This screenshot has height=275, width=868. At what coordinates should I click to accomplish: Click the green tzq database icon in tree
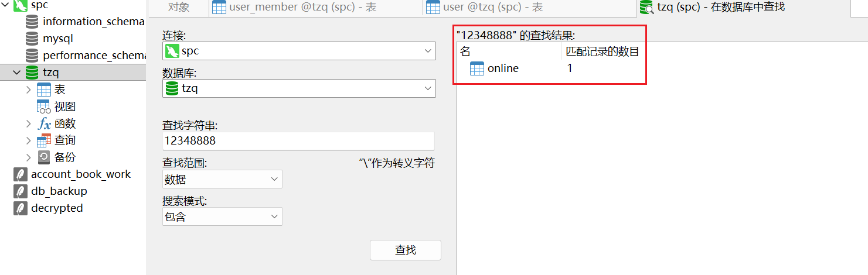[33, 73]
